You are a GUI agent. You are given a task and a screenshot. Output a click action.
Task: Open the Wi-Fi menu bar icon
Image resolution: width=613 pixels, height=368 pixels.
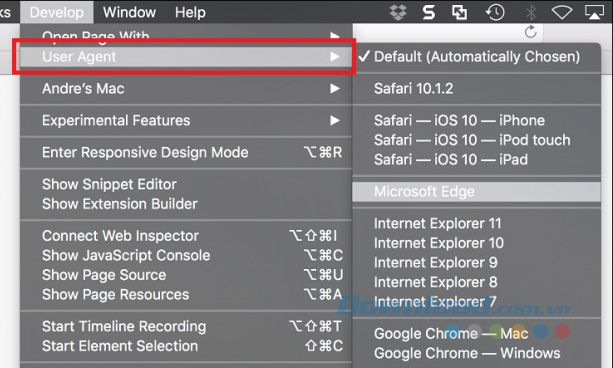[562, 12]
